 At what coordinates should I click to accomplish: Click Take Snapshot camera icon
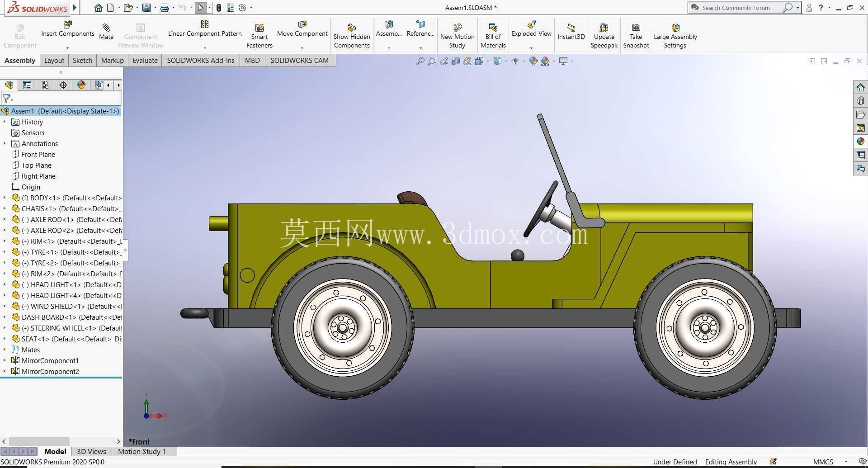tap(636, 28)
